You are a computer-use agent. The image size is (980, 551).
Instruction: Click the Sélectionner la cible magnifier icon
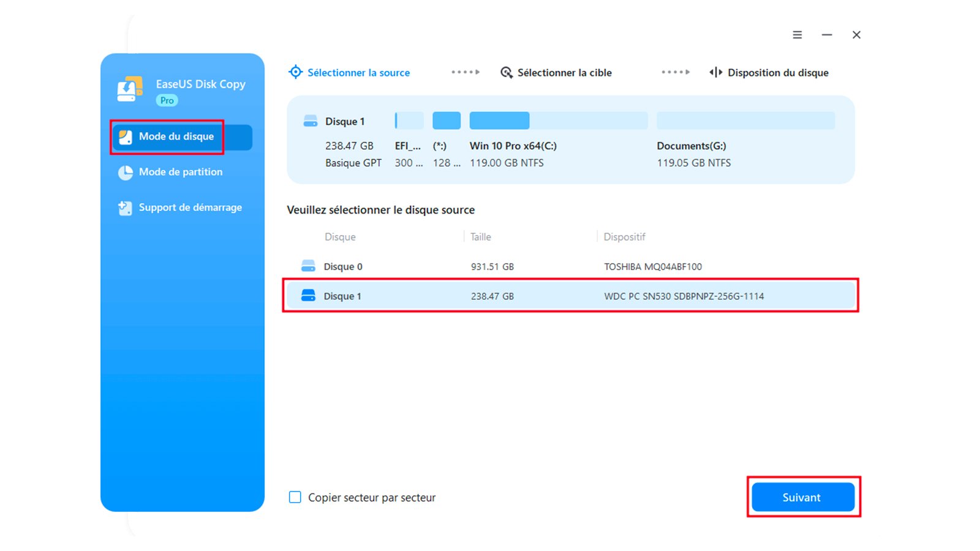click(506, 72)
